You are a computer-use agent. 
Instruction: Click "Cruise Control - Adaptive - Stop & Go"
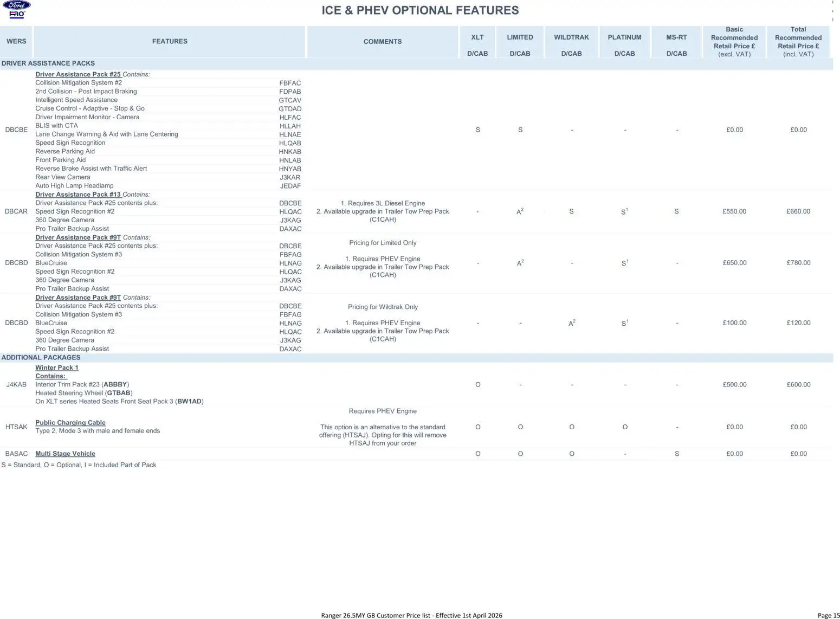pyautogui.click(x=90, y=108)
